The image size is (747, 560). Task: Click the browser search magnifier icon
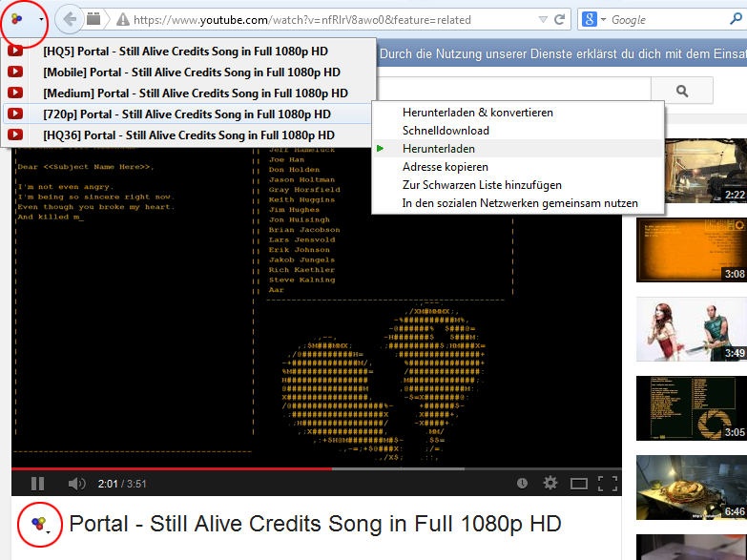736,19
